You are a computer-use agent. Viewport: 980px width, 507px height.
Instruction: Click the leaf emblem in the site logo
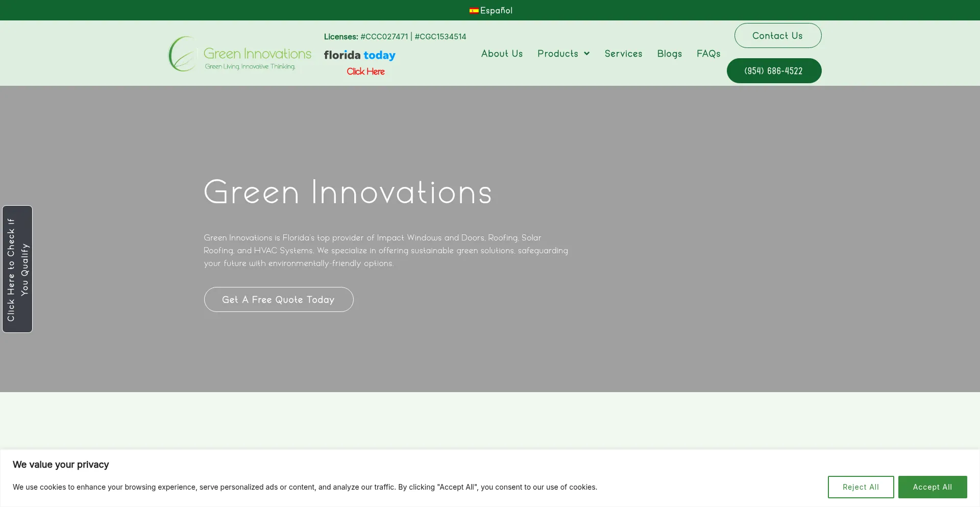click(x=182, y=53)
